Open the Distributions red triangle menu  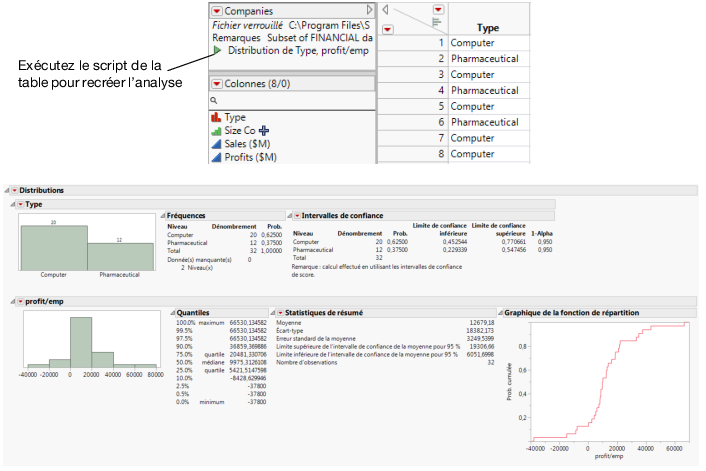(14, 191)
